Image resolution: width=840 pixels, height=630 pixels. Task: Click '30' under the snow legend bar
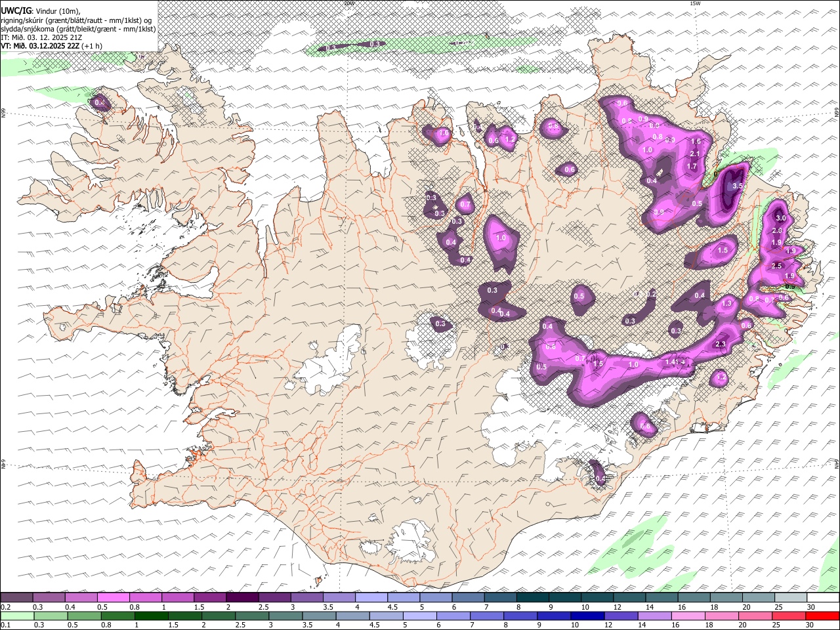pyautogui.click(x=811, y=607)
